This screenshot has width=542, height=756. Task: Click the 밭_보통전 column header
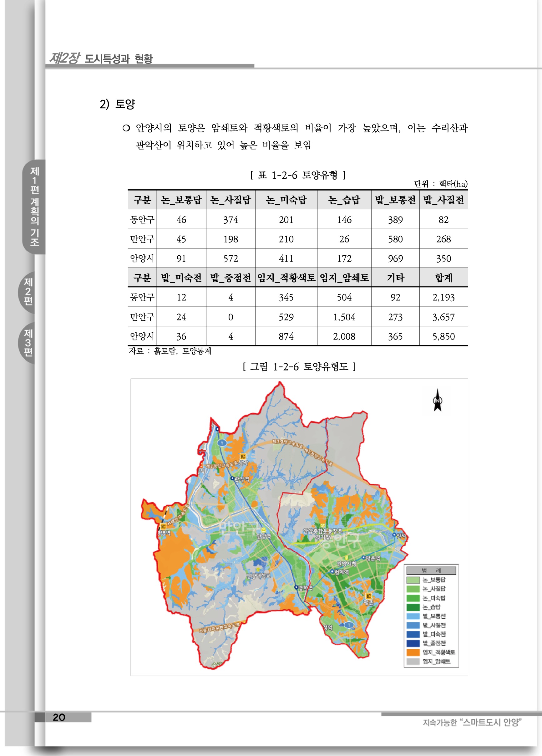pos(395,200)
